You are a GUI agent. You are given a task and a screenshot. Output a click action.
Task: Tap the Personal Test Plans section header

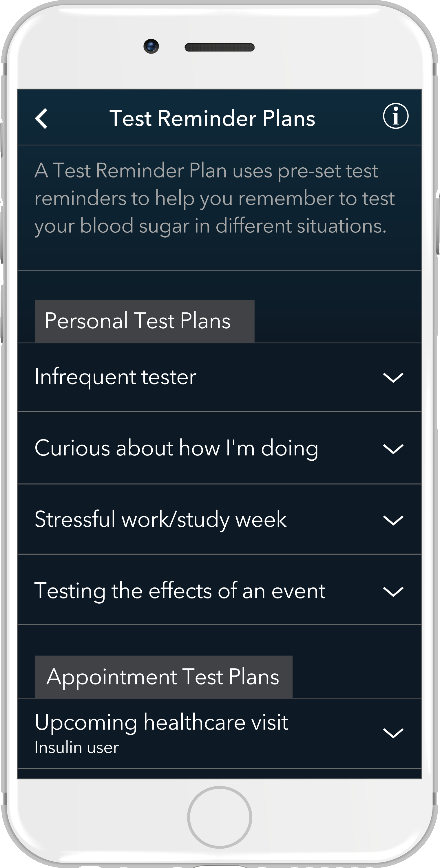tap(138, 321)
